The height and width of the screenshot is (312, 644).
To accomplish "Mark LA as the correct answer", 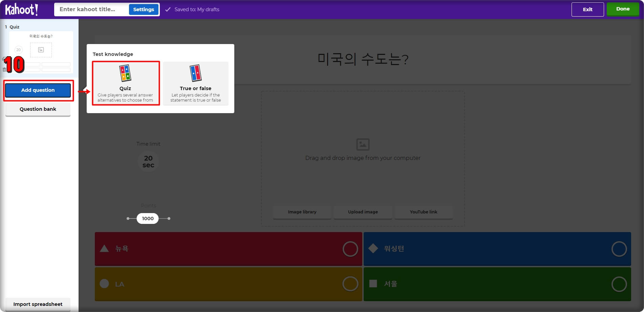I will (x=350, y=284).
